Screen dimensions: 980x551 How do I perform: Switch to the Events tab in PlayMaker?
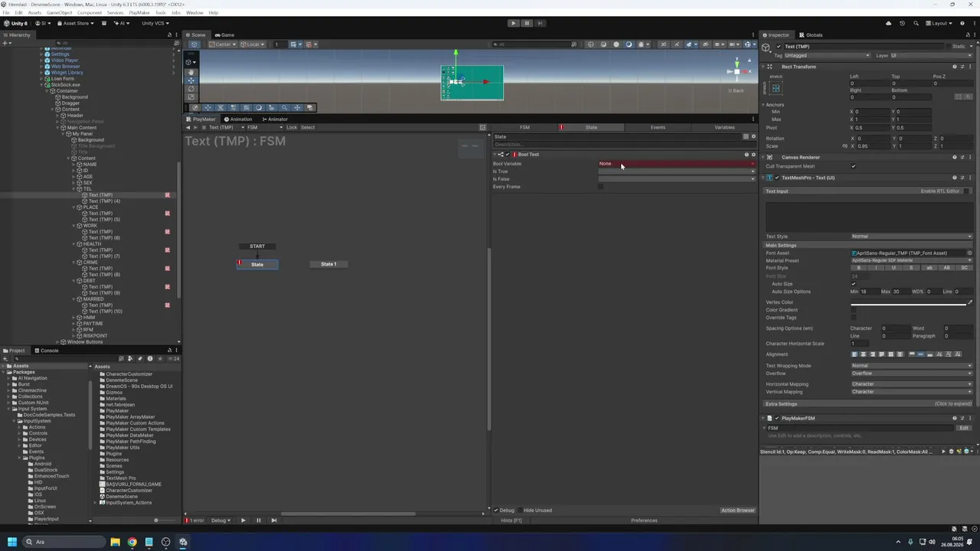pyautogui.click(x=658, y=127)
